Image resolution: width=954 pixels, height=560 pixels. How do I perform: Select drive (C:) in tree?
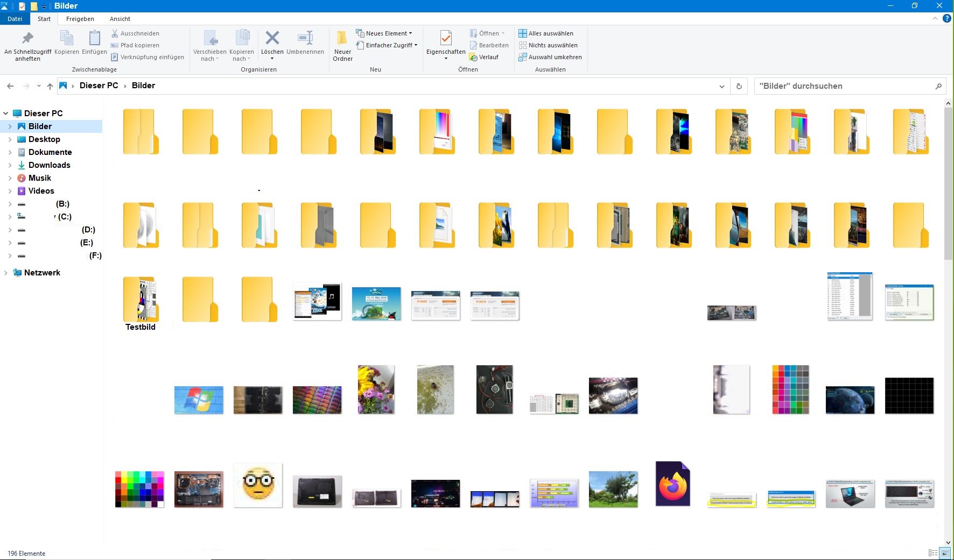pos(65,217)
